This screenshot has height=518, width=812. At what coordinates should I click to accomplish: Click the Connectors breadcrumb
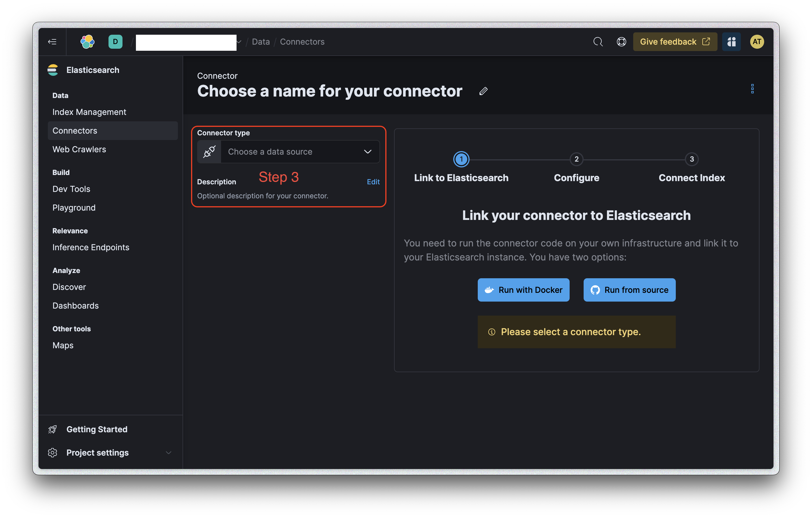[x=302, y=42]
